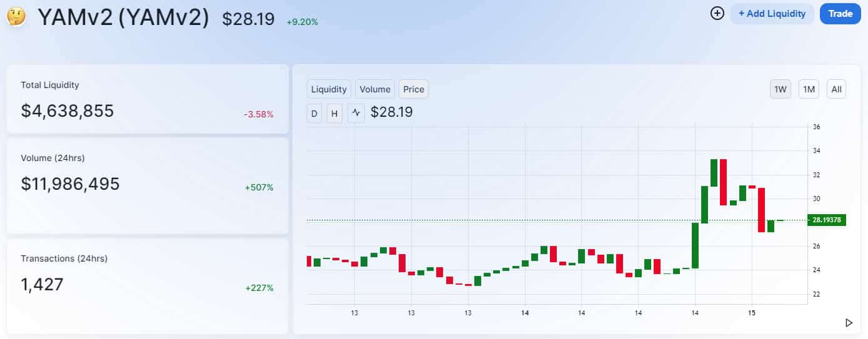Click the Volume (24hrs) card
The image size is (868, 339).
tap(147, 185)
